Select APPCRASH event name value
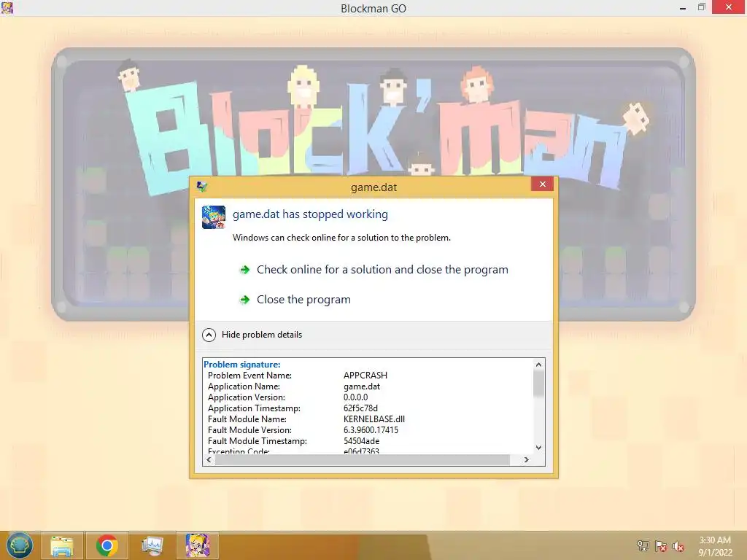Viewport: 747px width, 560px height. click(x=365, y=376)
